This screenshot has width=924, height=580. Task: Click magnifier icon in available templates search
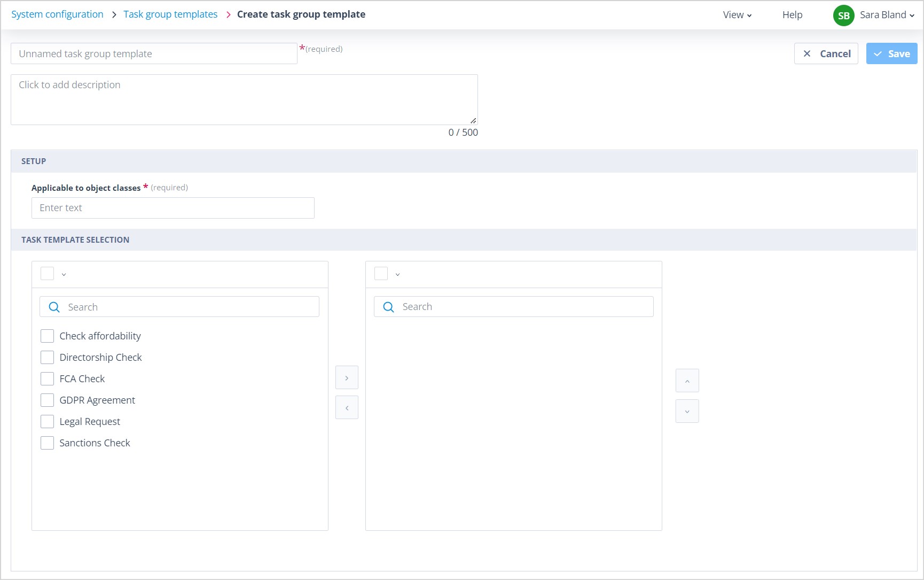pyautogui.click(x=54, y=307)
